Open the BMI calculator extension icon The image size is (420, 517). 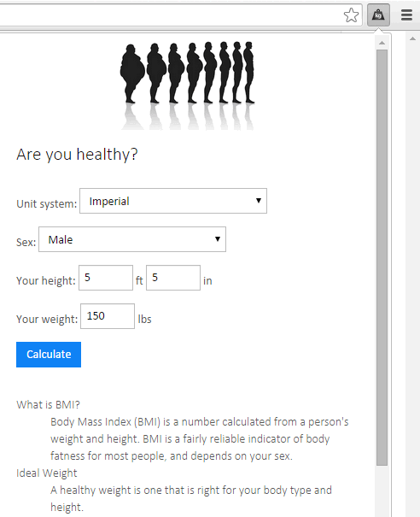tap(378, 15)
